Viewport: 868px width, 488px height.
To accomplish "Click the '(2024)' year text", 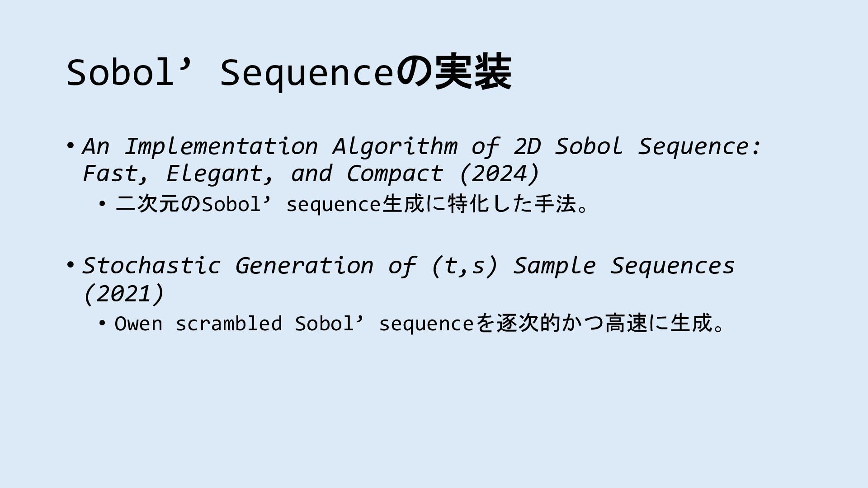I will [499, 174].
